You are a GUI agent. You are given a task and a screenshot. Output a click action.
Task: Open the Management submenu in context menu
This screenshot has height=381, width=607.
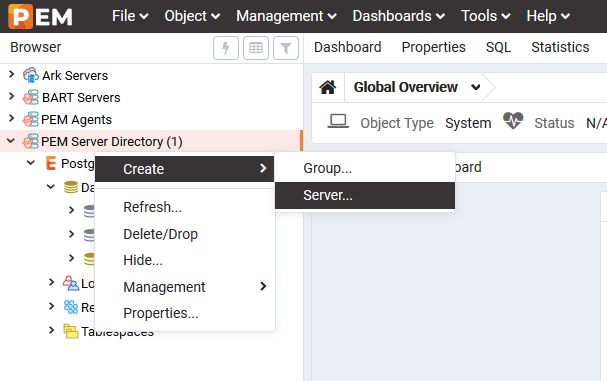pyautogui.click(x=184, y=287)
